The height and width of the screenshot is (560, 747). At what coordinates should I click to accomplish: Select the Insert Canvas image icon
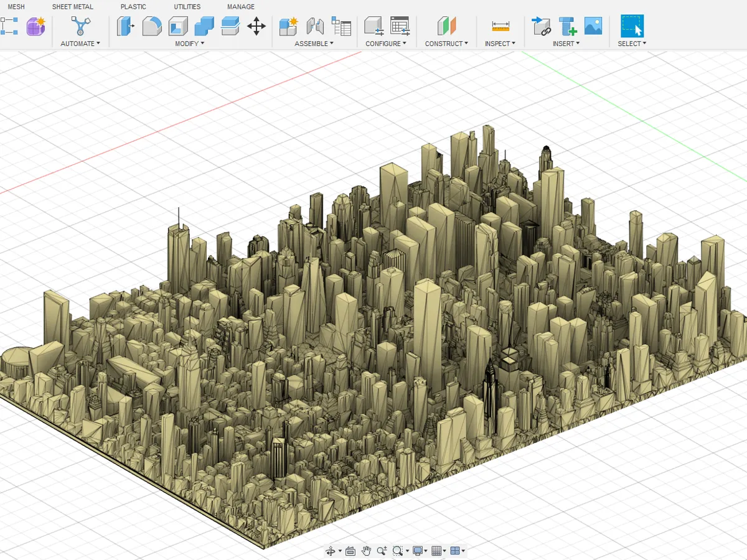[x=593, y=26]
